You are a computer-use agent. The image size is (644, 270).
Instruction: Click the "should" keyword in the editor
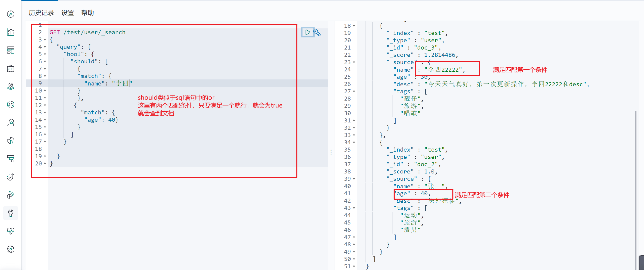(84, 62)
